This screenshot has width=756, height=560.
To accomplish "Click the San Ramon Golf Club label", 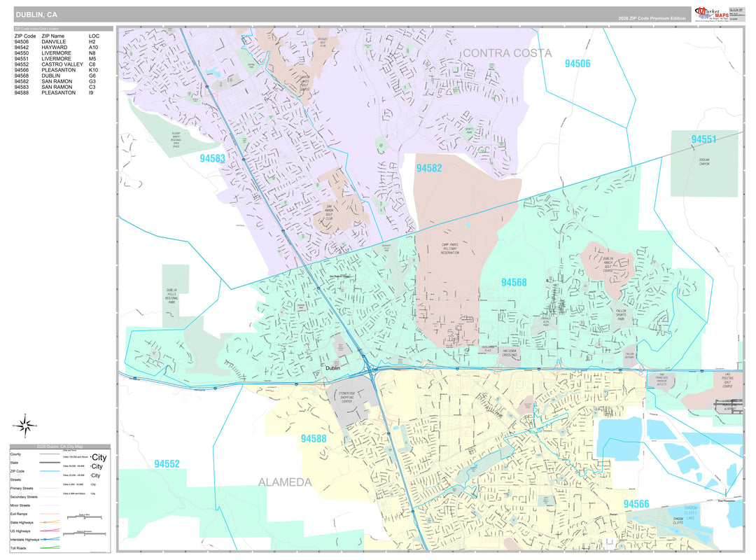I will click(x=329, y=213).
